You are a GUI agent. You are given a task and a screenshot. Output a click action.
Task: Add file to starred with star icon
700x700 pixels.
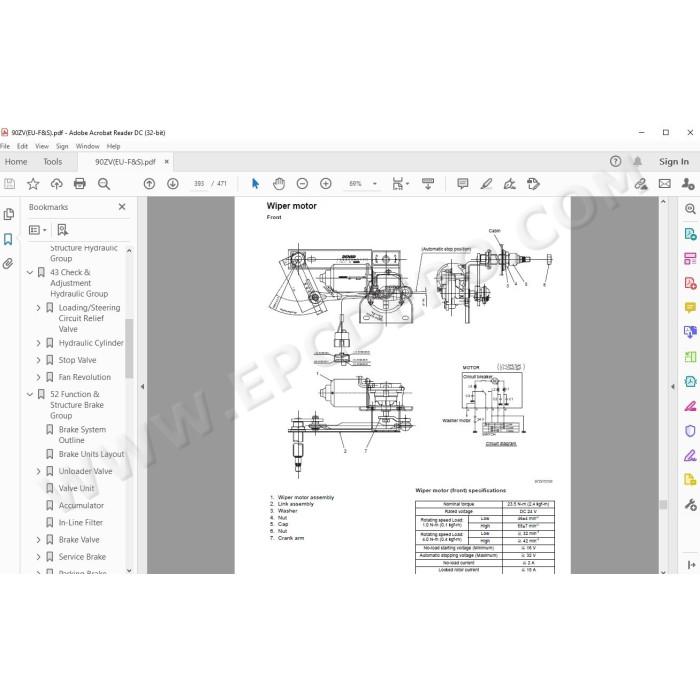[33, 183]
